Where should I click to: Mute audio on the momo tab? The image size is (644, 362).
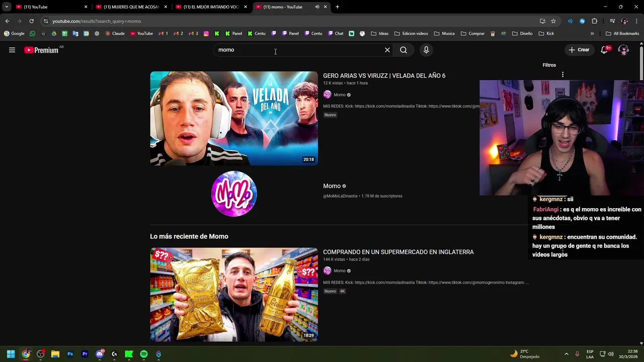tap(317, 7)
